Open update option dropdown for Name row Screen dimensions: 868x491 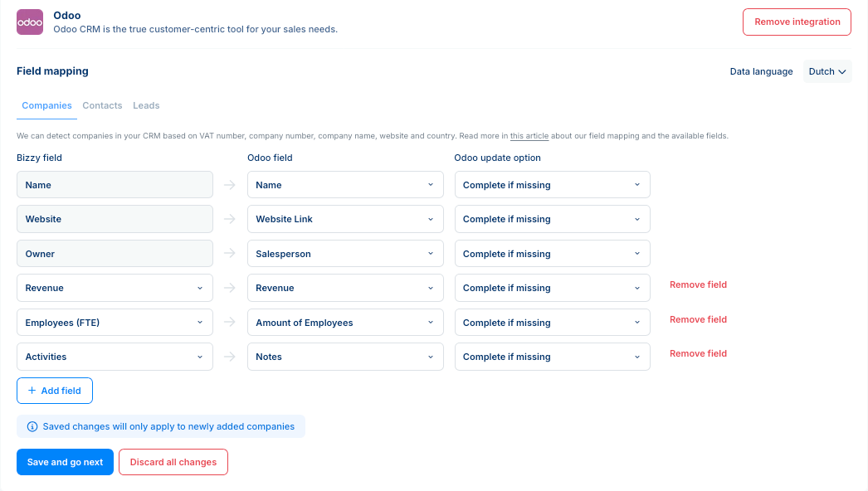553,185
